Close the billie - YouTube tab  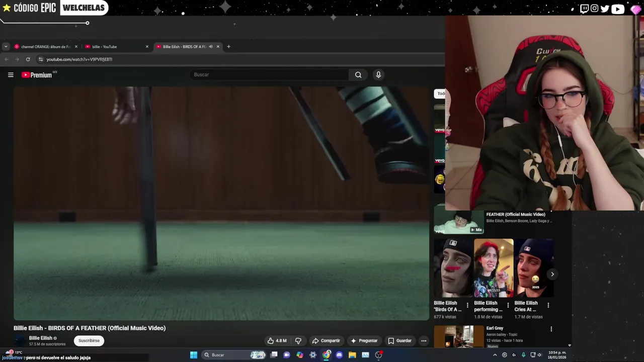tap(147, 47)
